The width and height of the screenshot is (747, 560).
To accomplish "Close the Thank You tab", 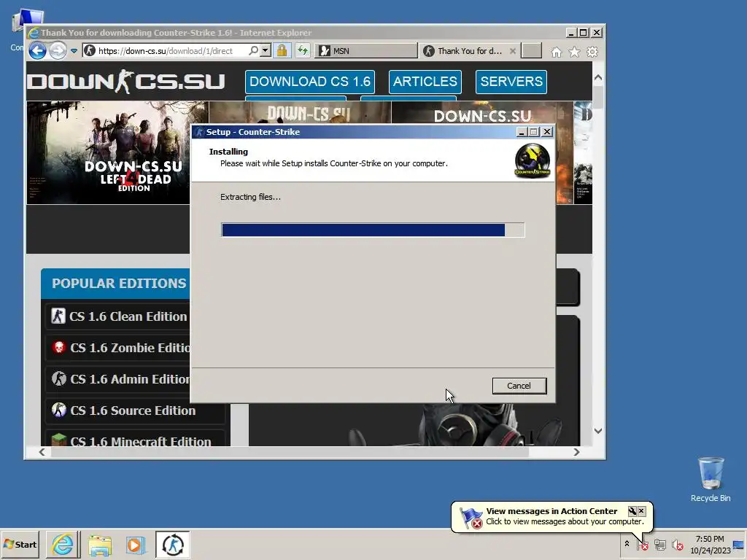I will (x=513, y=50).
